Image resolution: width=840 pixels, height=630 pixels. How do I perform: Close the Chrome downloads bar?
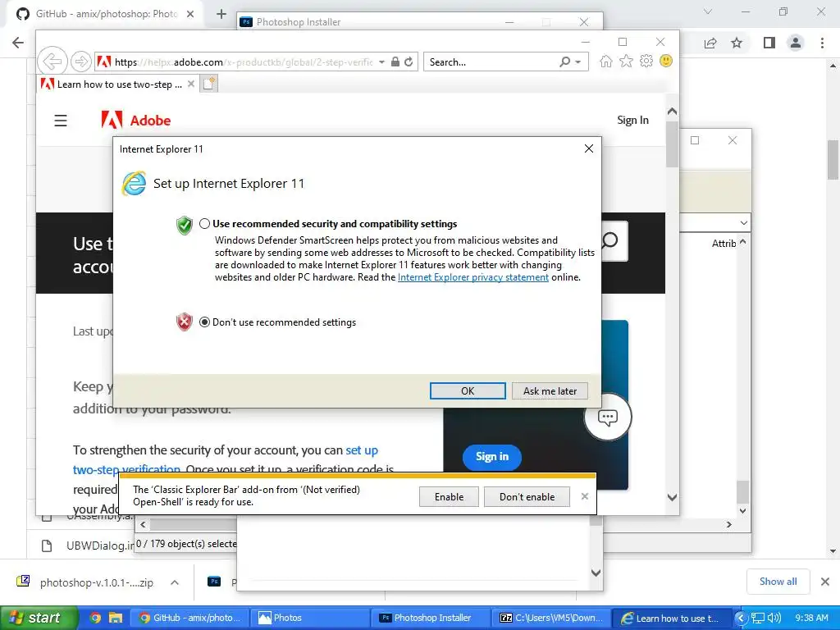coord(825,582)
